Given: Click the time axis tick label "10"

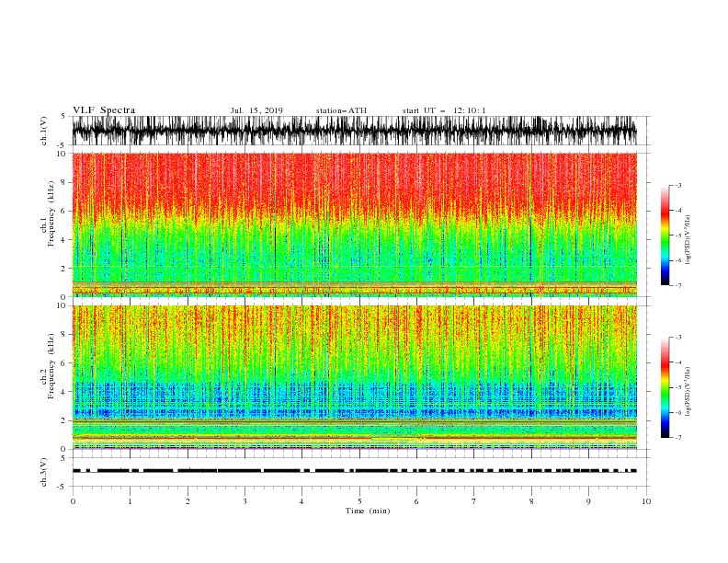Looking at the screenshot, I should pyautogui.click(x=646, y=501).
